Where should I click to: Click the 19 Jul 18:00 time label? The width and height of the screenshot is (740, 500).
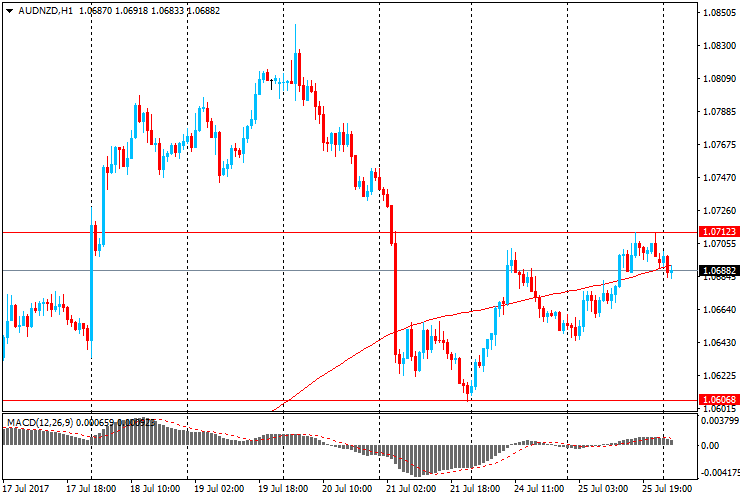point(283,488)
